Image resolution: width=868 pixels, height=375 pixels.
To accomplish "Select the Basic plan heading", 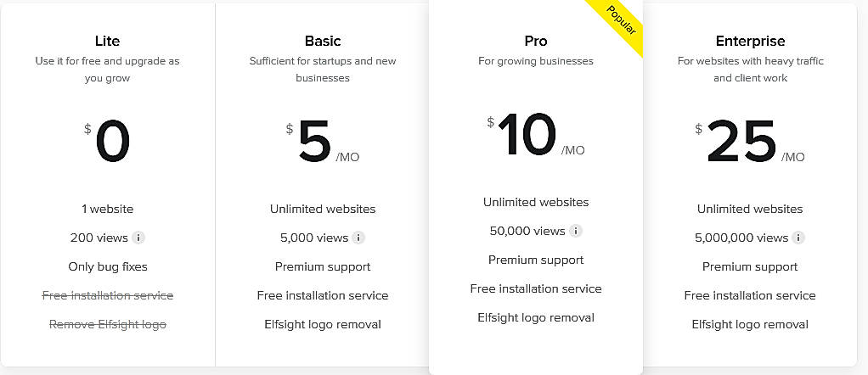I will click(323, 41).
